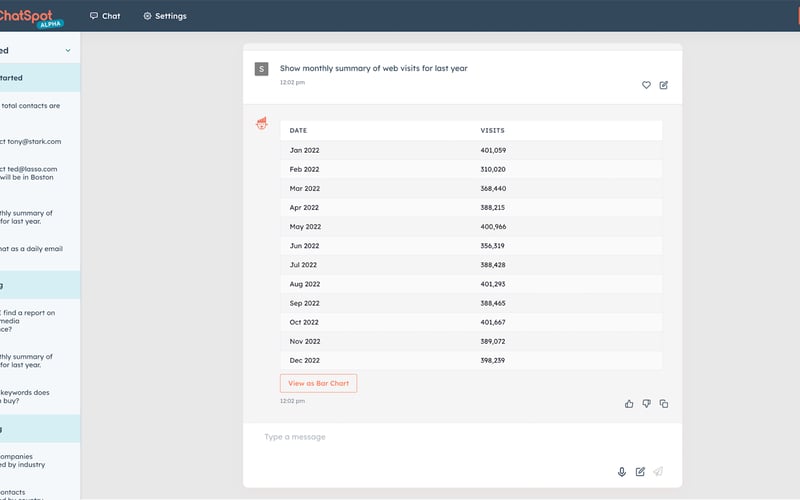Click the DATE column header

298,131
